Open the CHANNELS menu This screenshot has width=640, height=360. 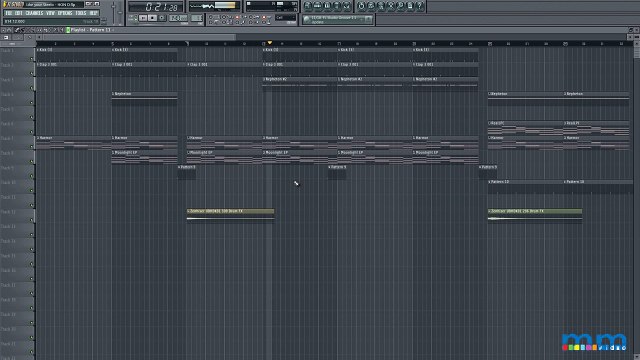(34, 13)
